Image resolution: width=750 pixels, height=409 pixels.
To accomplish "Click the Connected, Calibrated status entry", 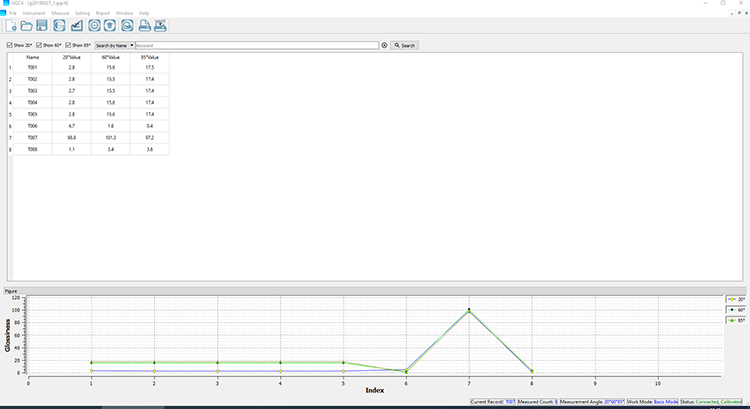I will (711, 402).
